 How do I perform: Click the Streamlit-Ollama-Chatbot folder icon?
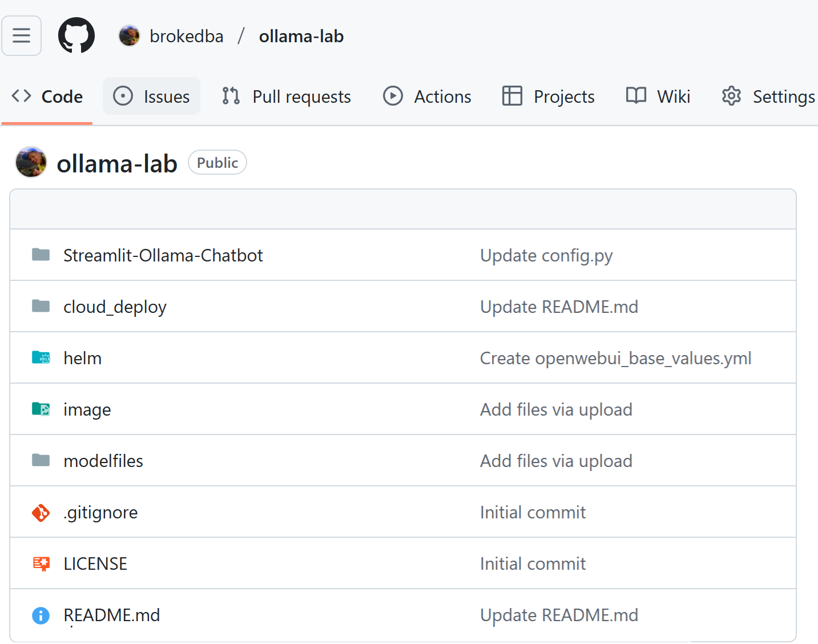[41, 255]
